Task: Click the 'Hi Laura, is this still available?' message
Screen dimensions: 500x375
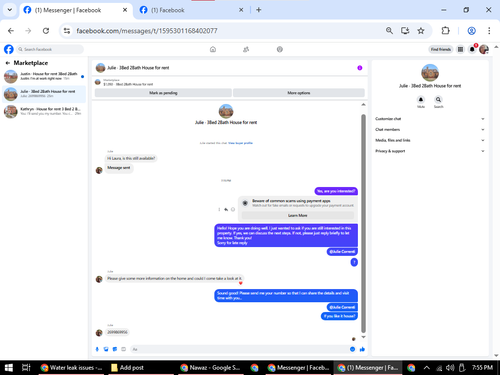Action: [131, 158]
